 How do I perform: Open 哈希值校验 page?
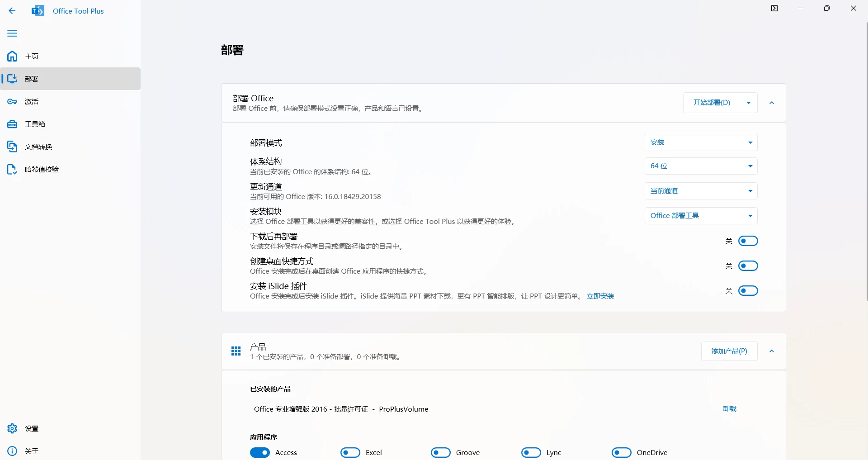click(71, 169)
